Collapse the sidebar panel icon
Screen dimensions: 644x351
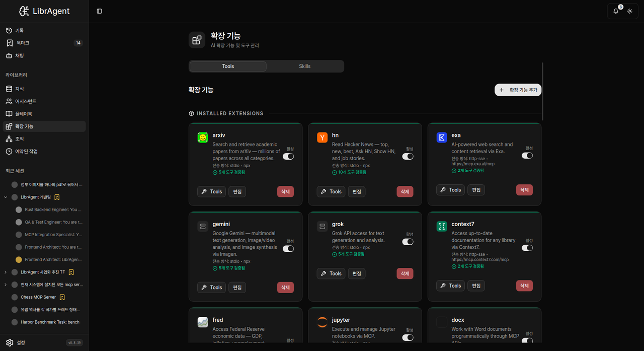coord(99,11)
